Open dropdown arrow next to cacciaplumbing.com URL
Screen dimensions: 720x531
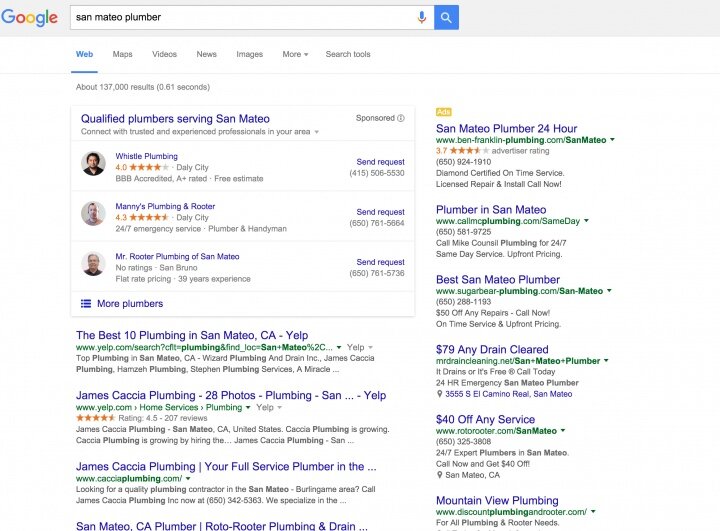pyautogui.click(x=188, y=479)
